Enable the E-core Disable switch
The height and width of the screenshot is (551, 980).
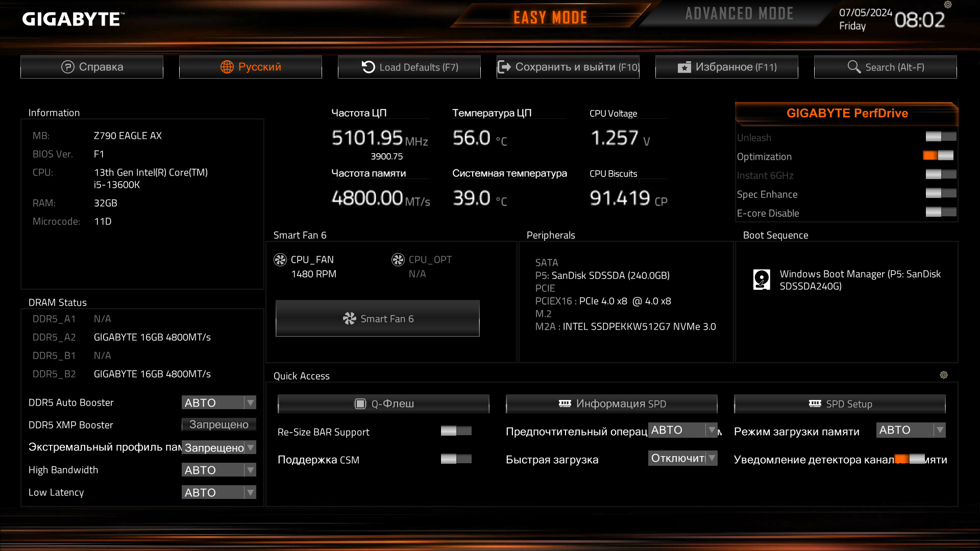pyautogui.click(x=941, y=212)
